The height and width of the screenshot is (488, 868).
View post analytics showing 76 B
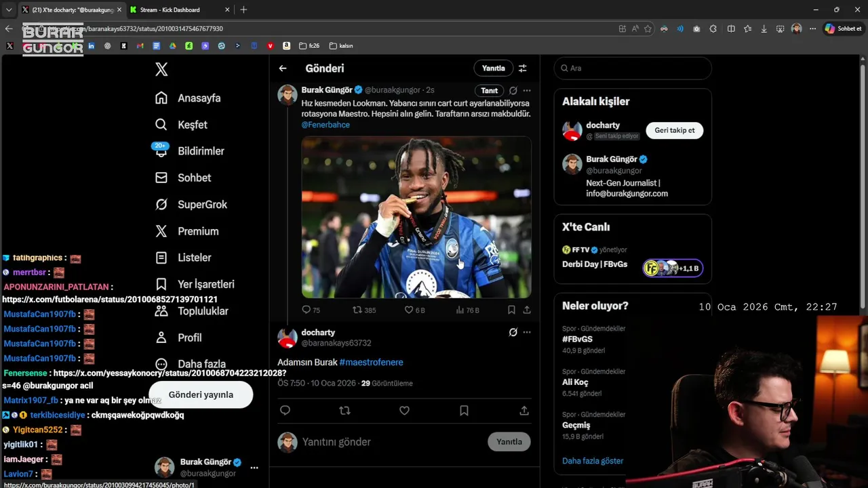pos(467,310)
